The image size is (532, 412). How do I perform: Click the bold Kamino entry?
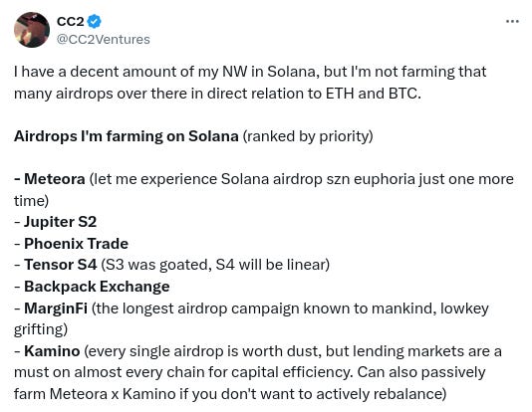pos(52,351)
